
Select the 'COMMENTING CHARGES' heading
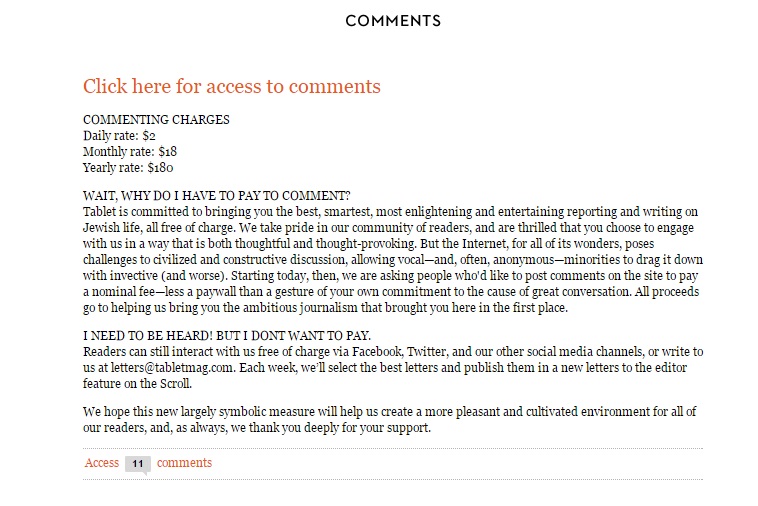click(156, 119)
